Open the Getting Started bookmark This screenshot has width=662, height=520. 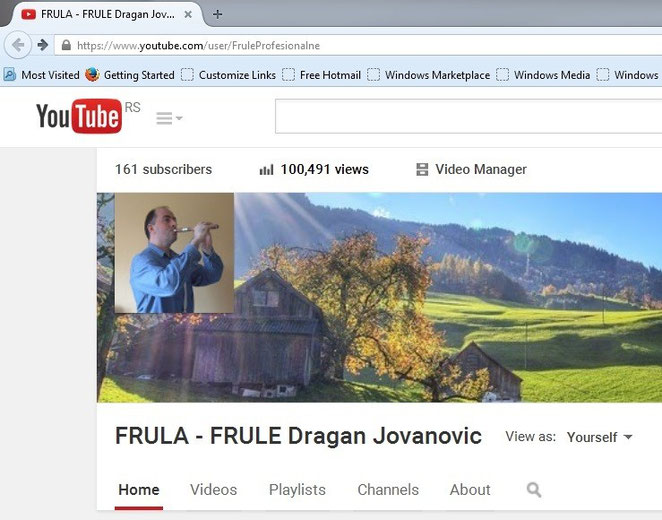tap(130, 75)
